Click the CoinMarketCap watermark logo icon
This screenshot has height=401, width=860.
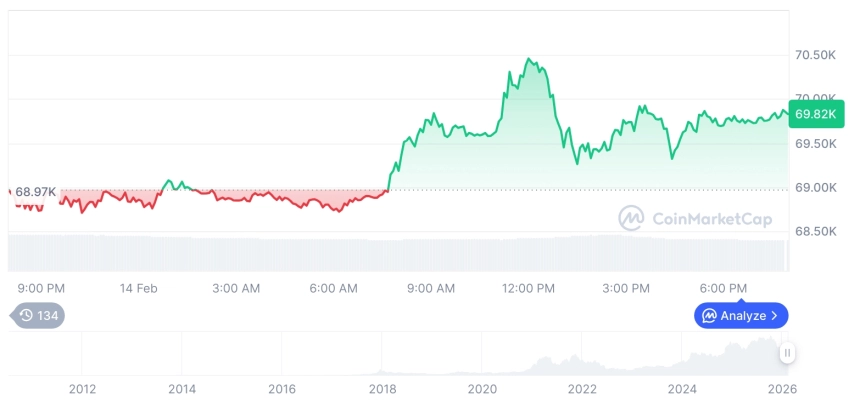tap(631, 218)
